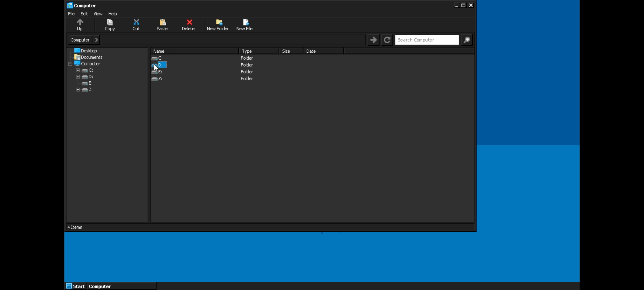The height and width of the screenshot is (290, 644).
Task: Open the Start menu in taskbar
Action: tap(75, 286)
